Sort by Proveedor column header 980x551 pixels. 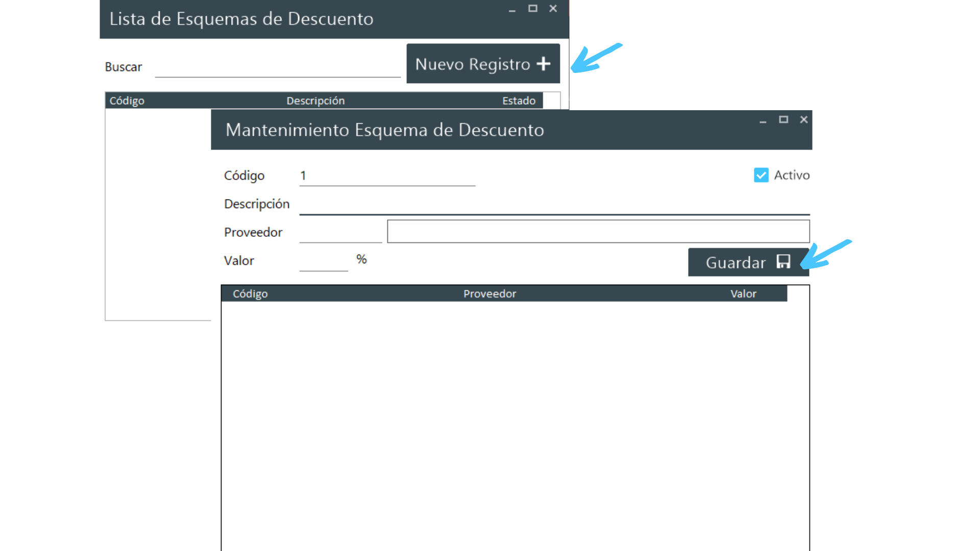489,294
